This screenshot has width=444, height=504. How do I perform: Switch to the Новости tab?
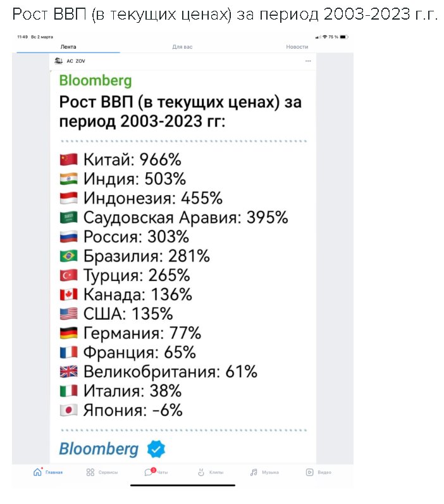(297, 47)
